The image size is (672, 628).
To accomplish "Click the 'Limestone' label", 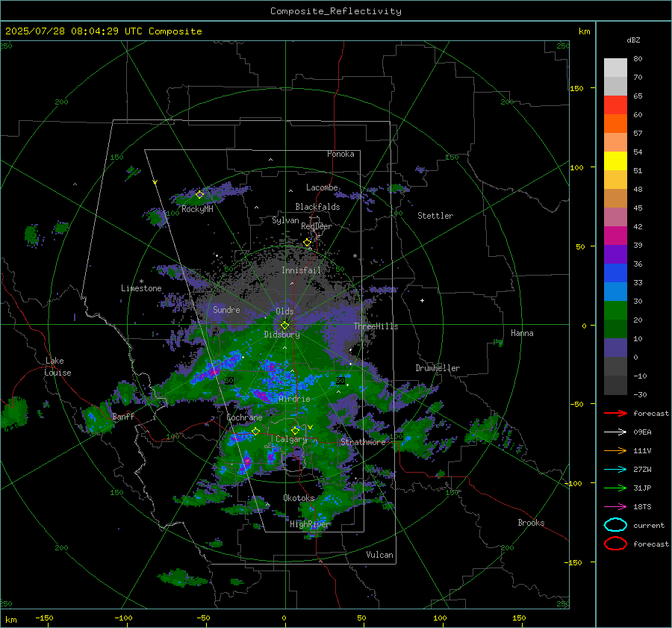I will (141, 288).
